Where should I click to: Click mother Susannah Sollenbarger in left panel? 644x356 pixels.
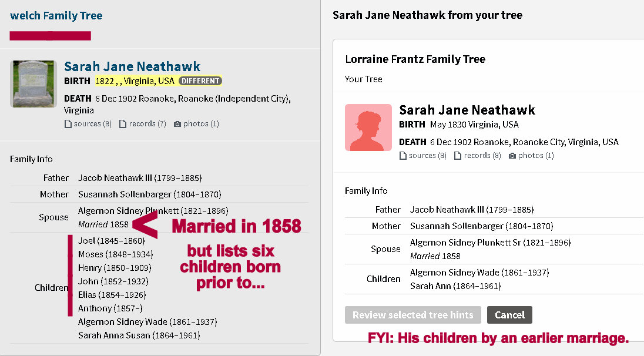[149, 194]
